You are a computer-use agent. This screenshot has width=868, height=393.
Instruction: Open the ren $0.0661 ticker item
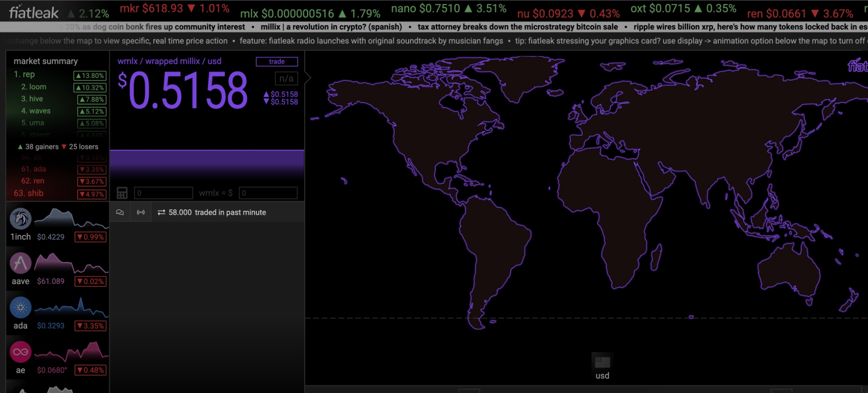coord(800,14)
